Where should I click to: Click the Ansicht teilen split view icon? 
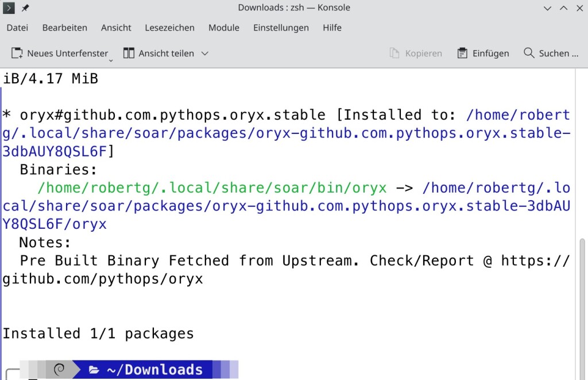pyautogui.click(x=129, y=53)
